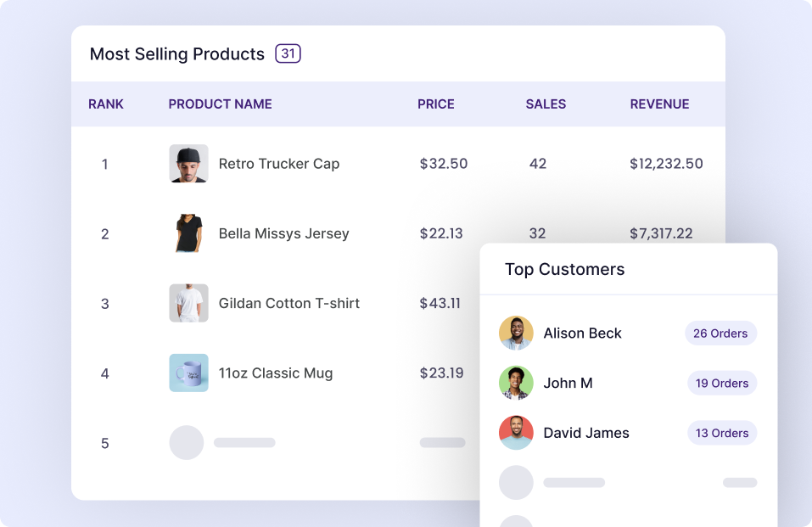
Task: Select the Gildan Cotton T-shirt name link
Action: point(289,303)
